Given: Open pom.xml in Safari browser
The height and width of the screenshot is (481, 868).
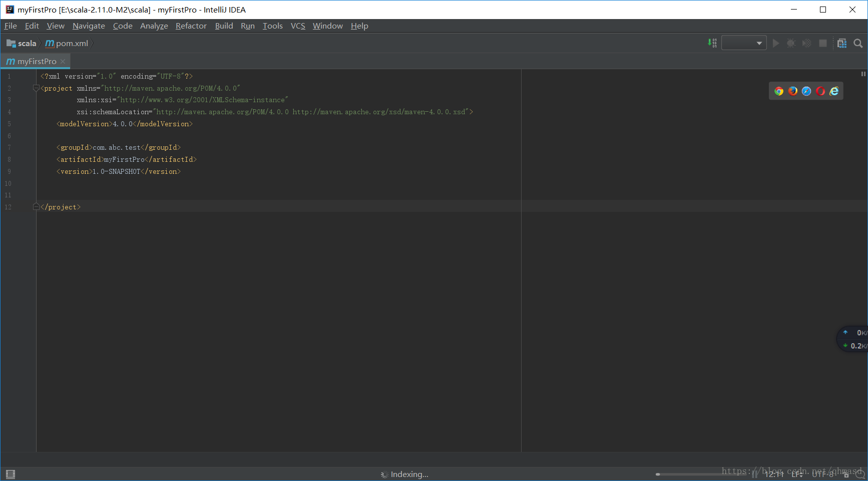Looking at the screenshot, I should [806, 91].
